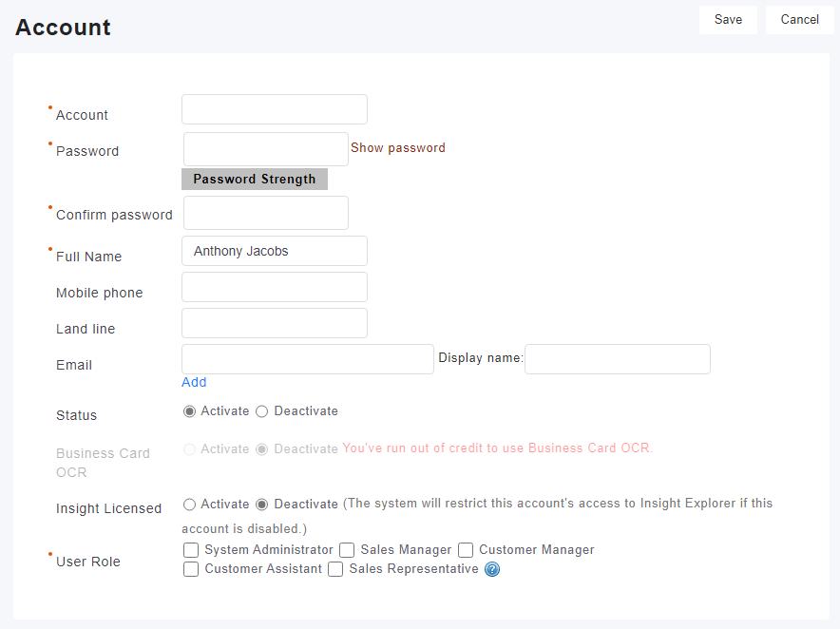Click the Cancel button
This screenshot has height=629, width=840.
(x=799, y=20)
